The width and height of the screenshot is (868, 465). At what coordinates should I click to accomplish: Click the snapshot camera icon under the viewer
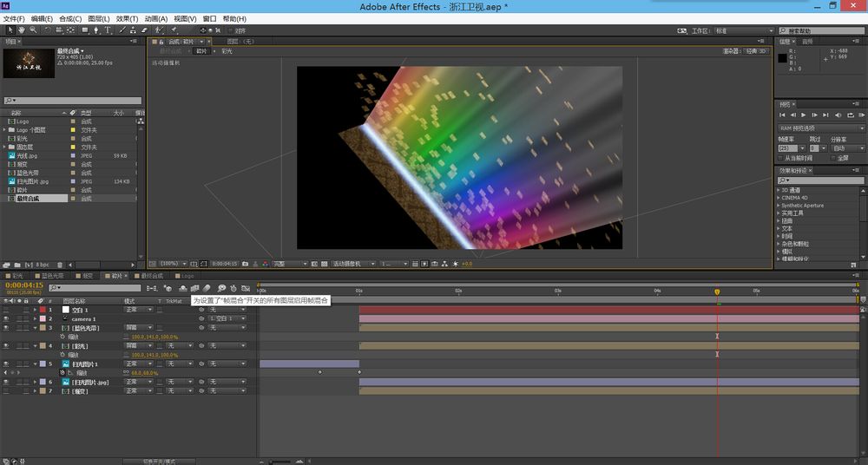(246, 263)
